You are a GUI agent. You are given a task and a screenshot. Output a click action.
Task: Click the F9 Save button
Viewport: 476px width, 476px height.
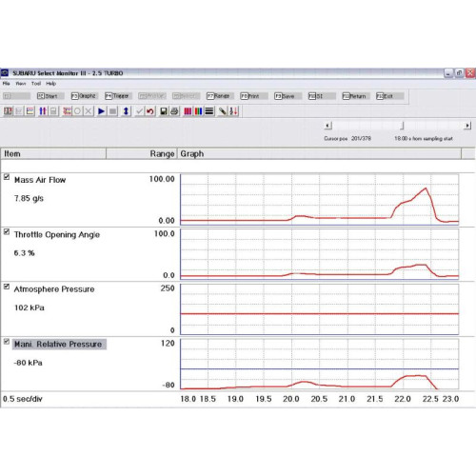coord(288,96)
